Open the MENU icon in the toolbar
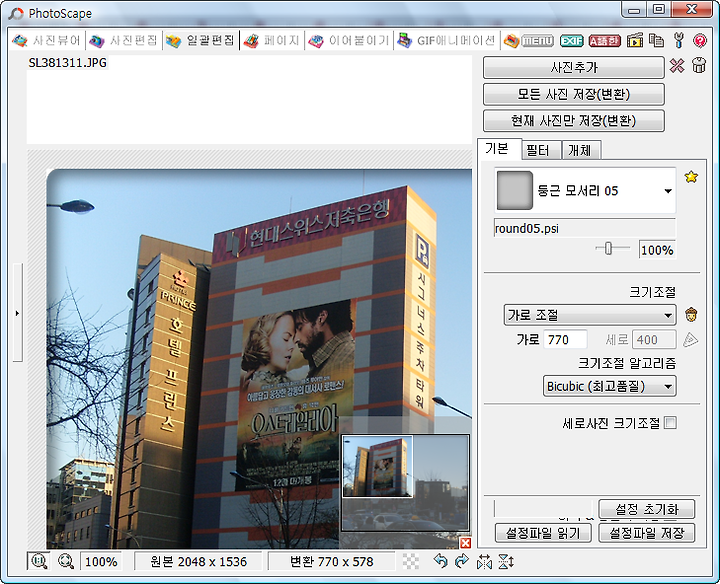This screenshot has height=584, width=720. click(537, 41)
